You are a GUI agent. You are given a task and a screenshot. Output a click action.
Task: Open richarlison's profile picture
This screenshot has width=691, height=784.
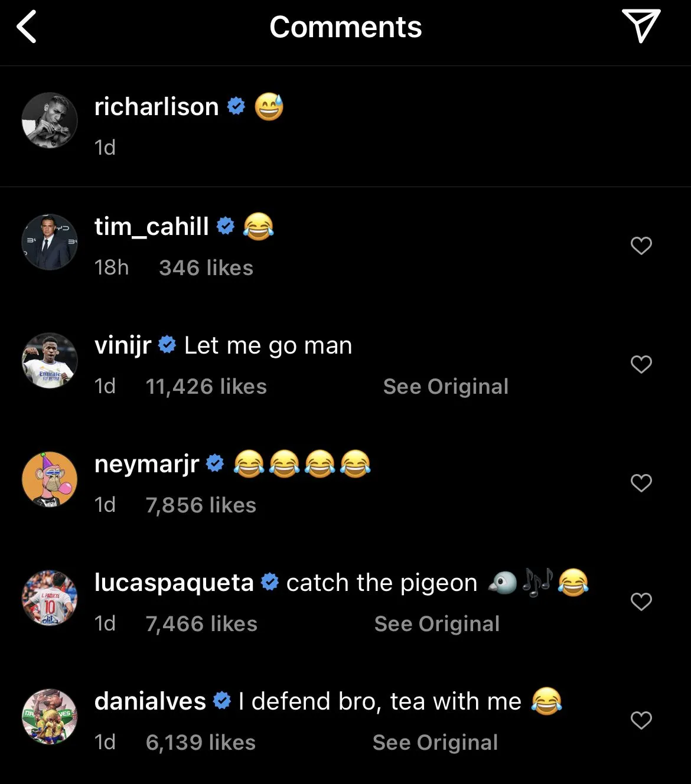point(50,120)
